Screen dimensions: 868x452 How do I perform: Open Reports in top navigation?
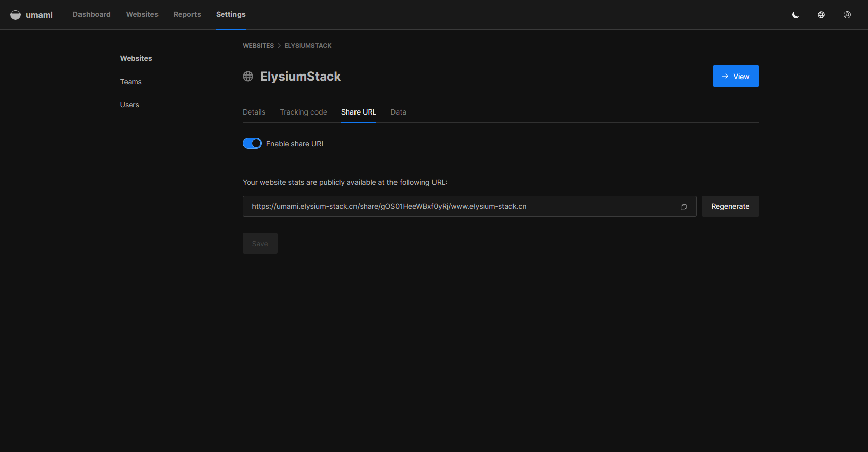[187, 14]
